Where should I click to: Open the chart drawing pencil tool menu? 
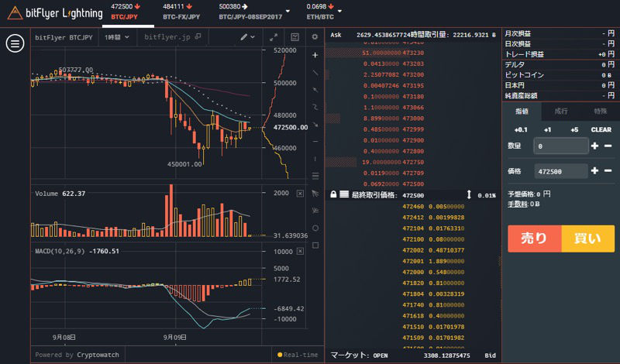[247, 36]
